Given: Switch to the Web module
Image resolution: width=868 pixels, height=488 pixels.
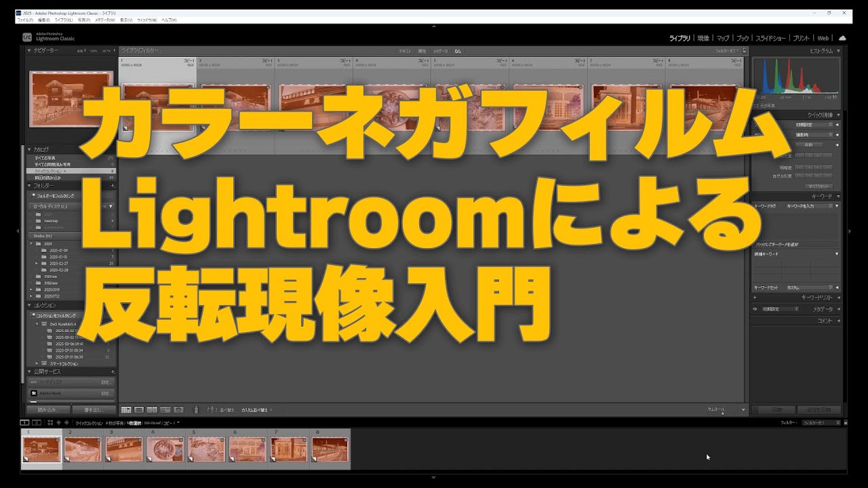Looking at the screenshot, I should coord(823,39).
